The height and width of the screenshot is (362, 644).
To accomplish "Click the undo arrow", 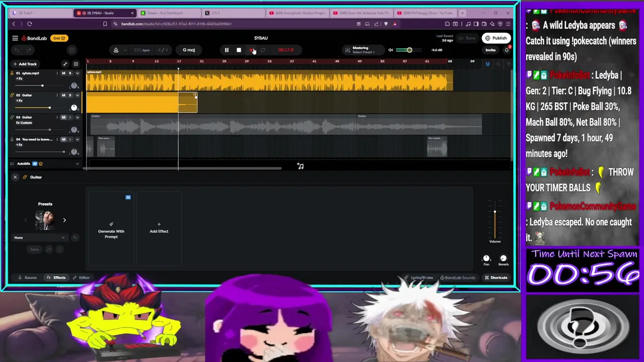I will pyautogui.click(x=17, y=50).
